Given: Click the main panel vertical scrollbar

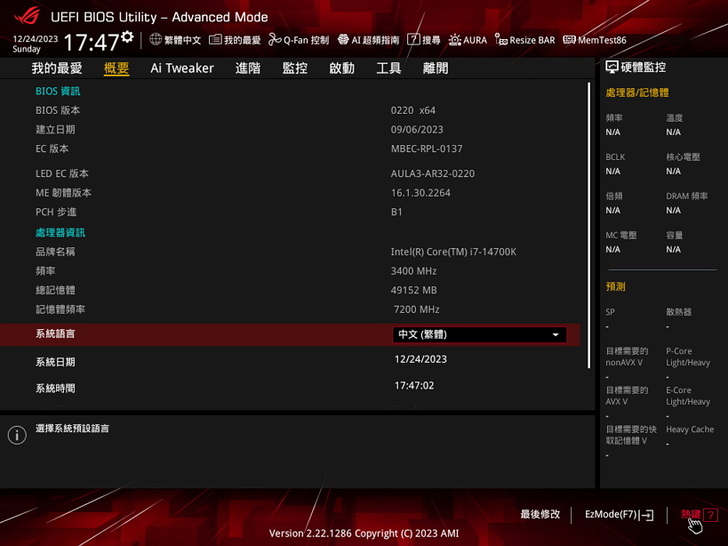Looking at the screenshot, I should (x=589, y=226).
